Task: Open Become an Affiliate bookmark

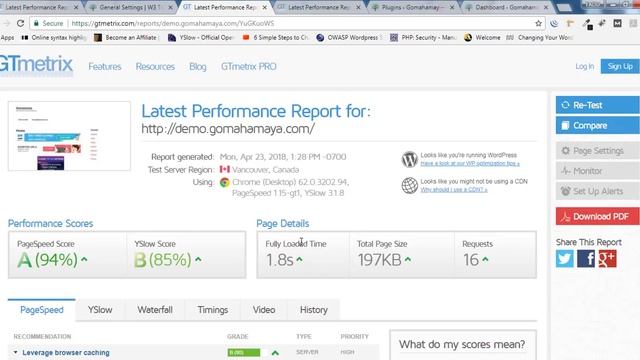Action: pyautogui.click(x=127, y=38)
